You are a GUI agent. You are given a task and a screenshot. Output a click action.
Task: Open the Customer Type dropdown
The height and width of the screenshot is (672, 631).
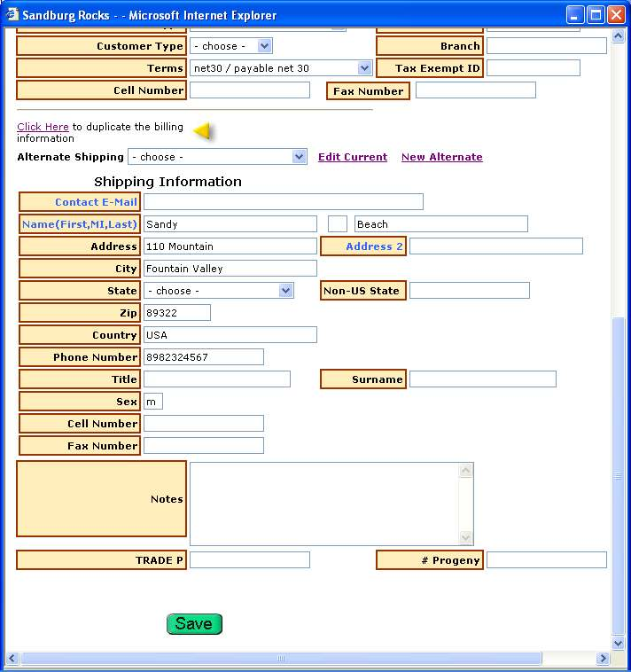pos(231,46)
